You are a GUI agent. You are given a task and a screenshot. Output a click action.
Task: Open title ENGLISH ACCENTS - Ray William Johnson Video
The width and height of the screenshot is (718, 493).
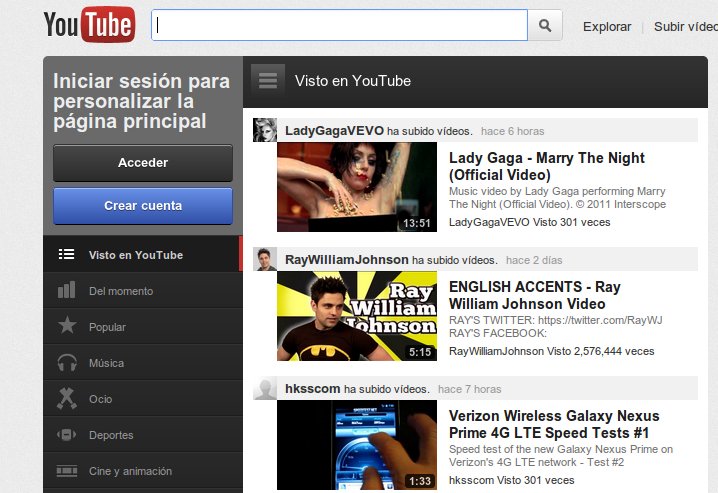point(534,295)
